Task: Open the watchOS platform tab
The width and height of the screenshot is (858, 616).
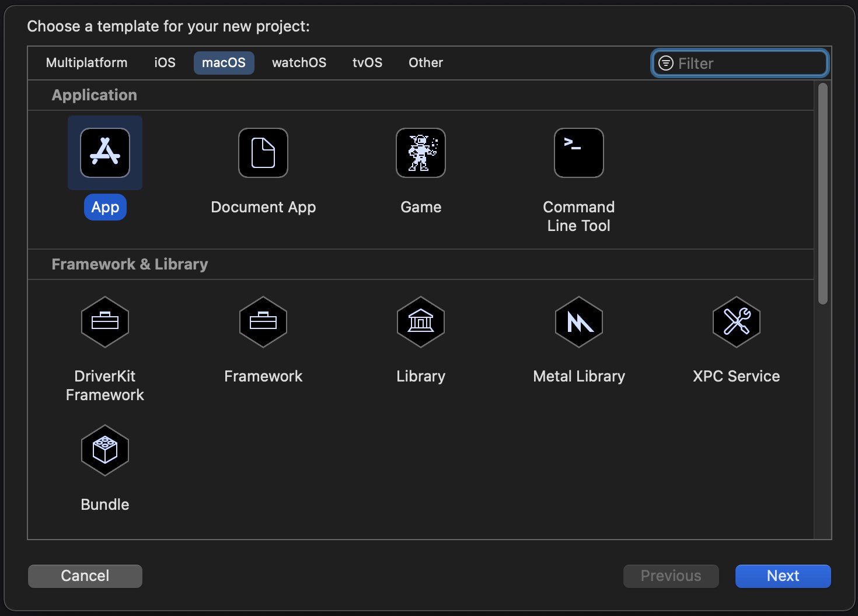Action: 299,63
